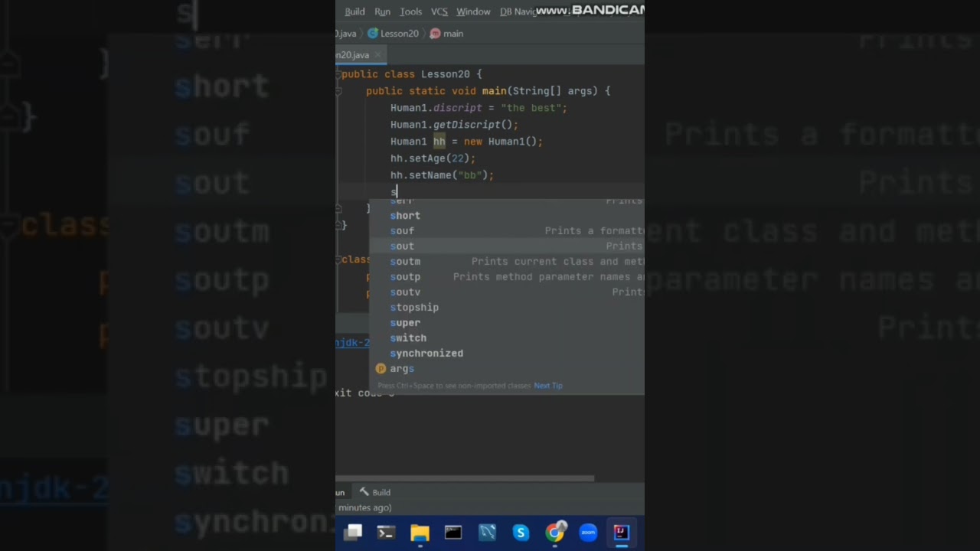Collapse the Lesson20 class code block
This screenshot has width=980, height=551.
[x=338, y=74]
